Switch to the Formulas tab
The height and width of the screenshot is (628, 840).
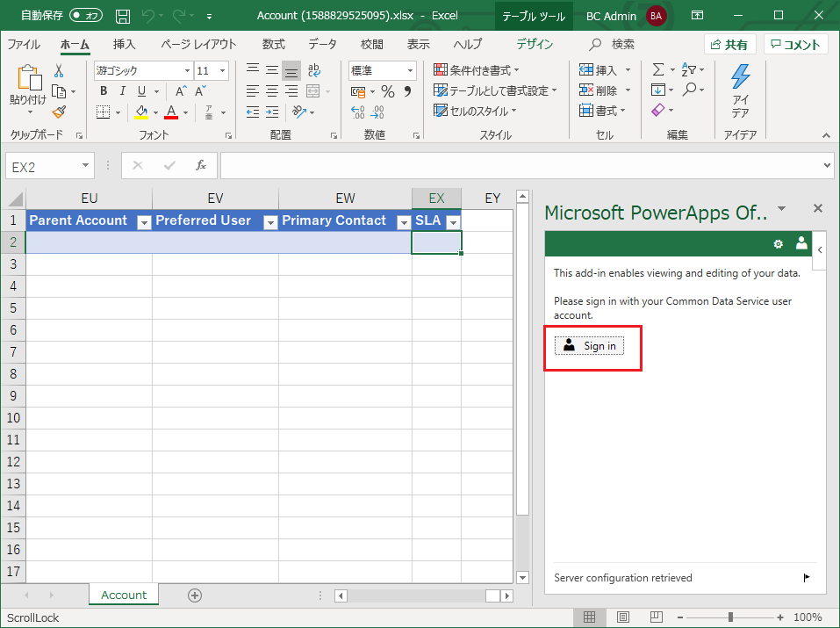274,45
